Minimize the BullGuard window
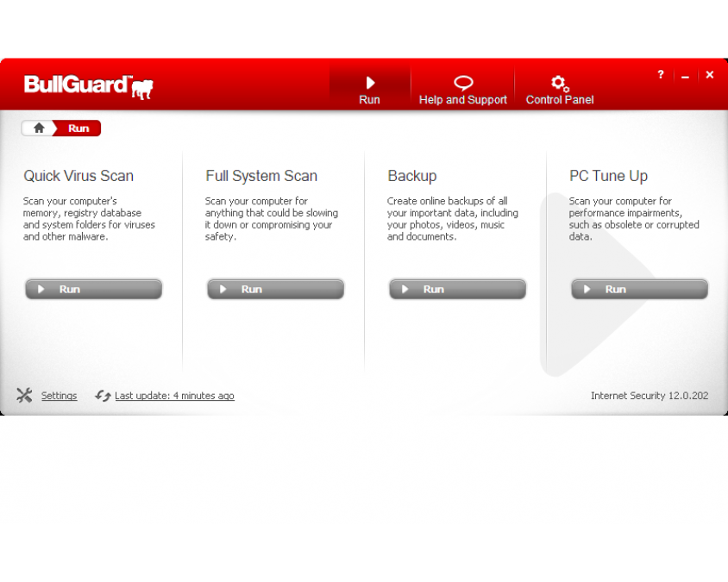Screen dimensions: 728x582 (x=685, y=75)
